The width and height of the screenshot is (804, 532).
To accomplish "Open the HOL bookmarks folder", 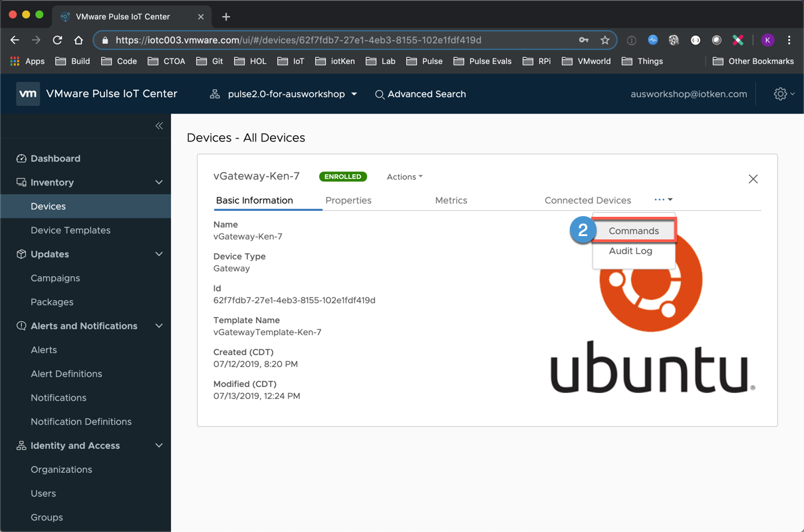I will point(250,61).
